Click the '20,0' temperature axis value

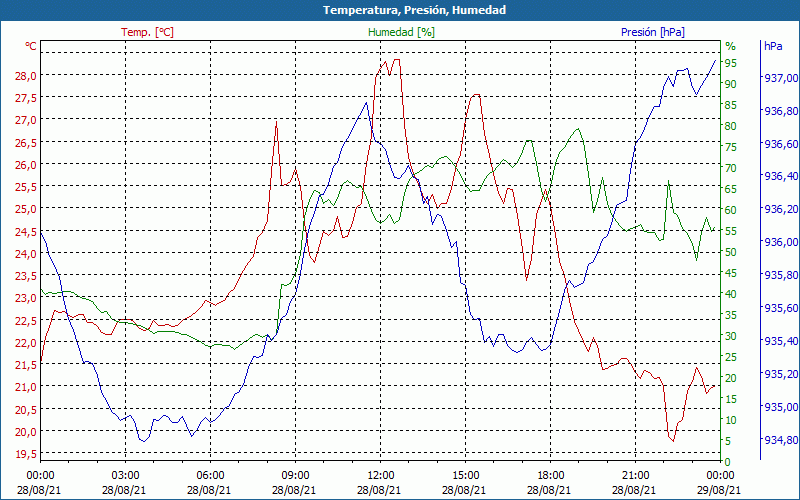26,432
